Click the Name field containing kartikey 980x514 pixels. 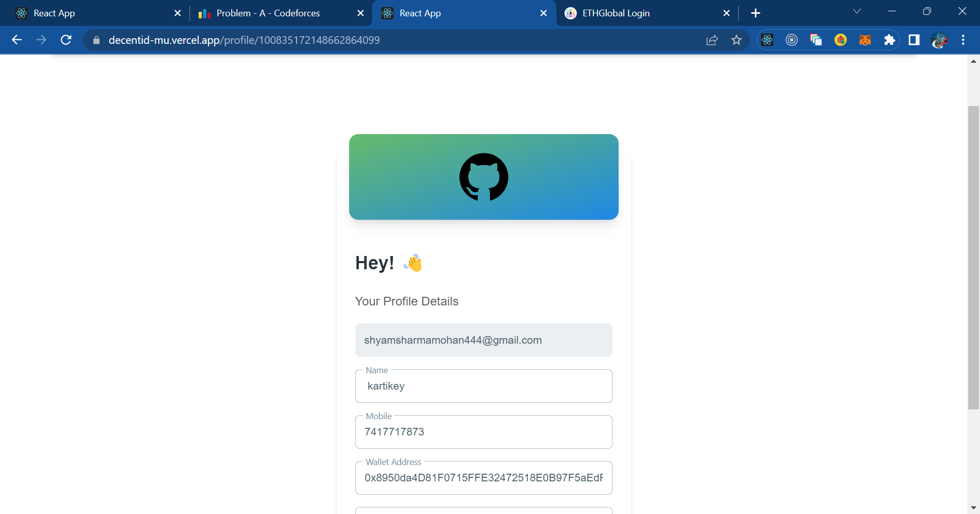point(484,386)
